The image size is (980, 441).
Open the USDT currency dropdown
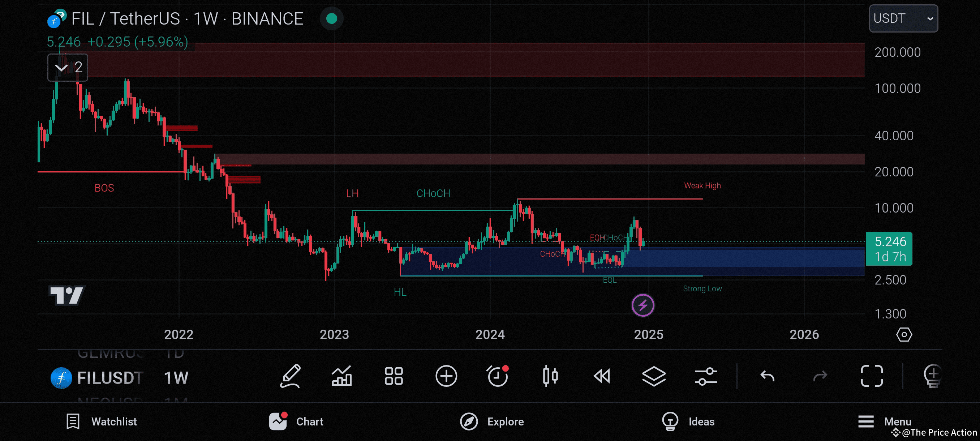coord(903,18)
